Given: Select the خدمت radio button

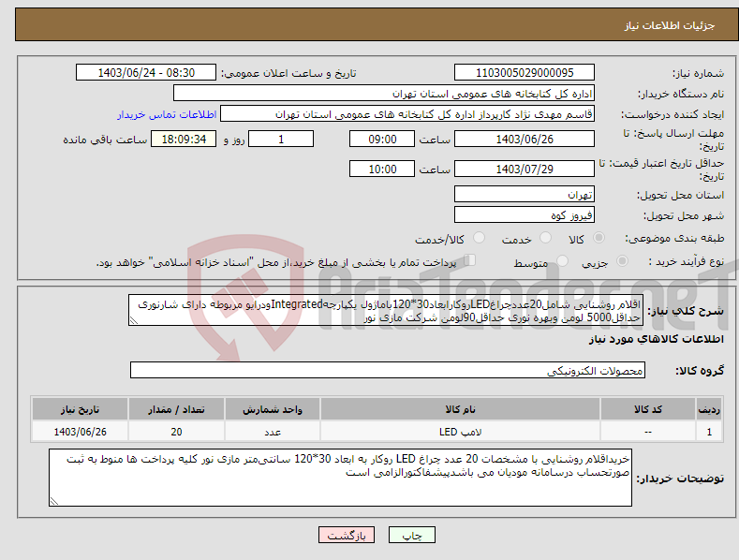Looking at the screenshot, I should click(x=545, y=238).
